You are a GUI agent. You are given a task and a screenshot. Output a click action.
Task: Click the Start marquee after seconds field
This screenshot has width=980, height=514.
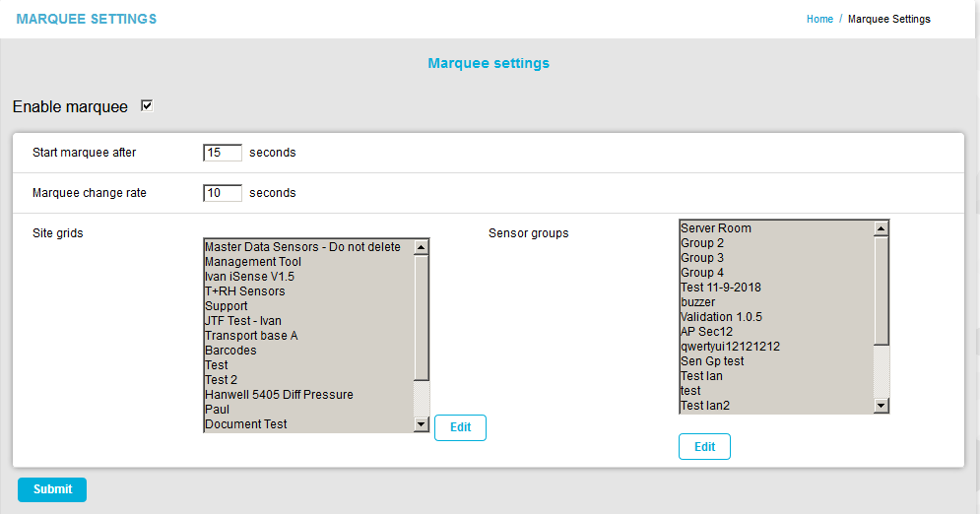222,153
